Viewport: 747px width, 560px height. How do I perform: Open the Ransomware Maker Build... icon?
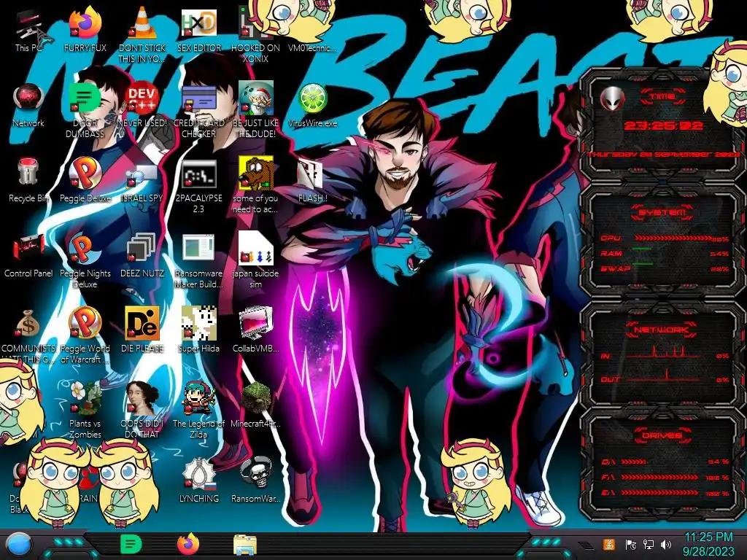(x=198, y=260)
